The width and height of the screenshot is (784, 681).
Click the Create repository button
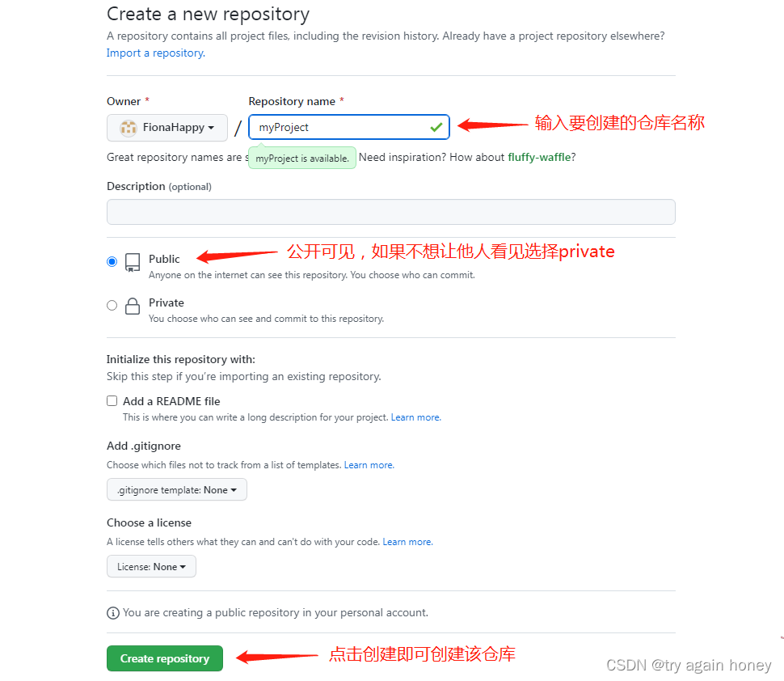[165, 658]
